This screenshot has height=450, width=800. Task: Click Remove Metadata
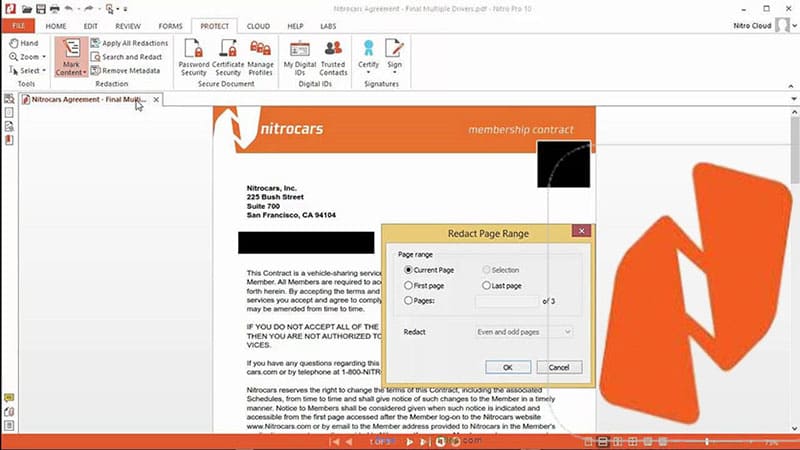125,70
